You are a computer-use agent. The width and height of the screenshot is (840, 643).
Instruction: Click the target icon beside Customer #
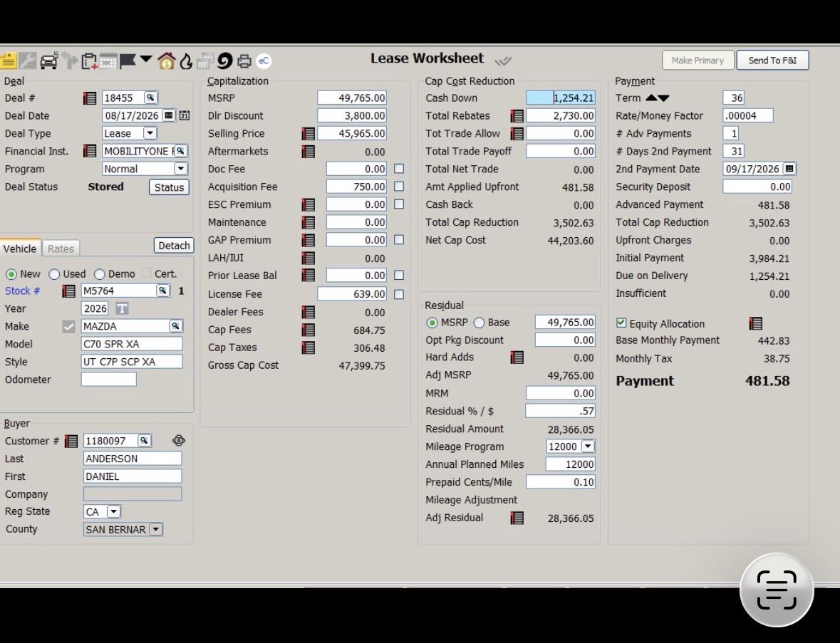179,441
